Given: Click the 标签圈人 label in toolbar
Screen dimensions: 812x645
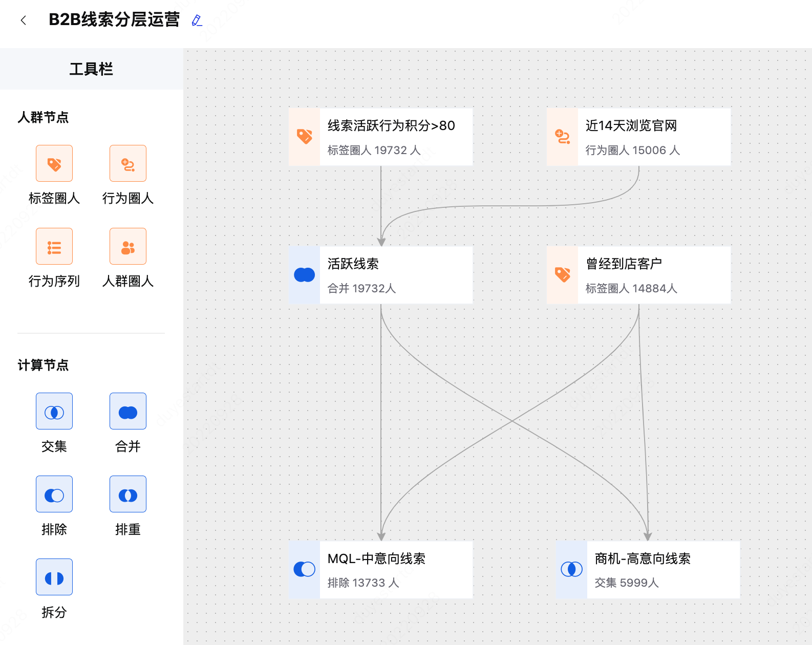Looking at the screenshot, I should point(54,198).
